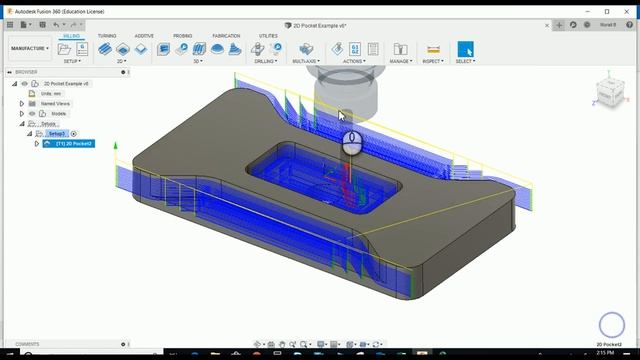Click the Pan hand icon in navigation bar
Image resolution: width=640 pixels, height=360 pixels.
[282, 344]
